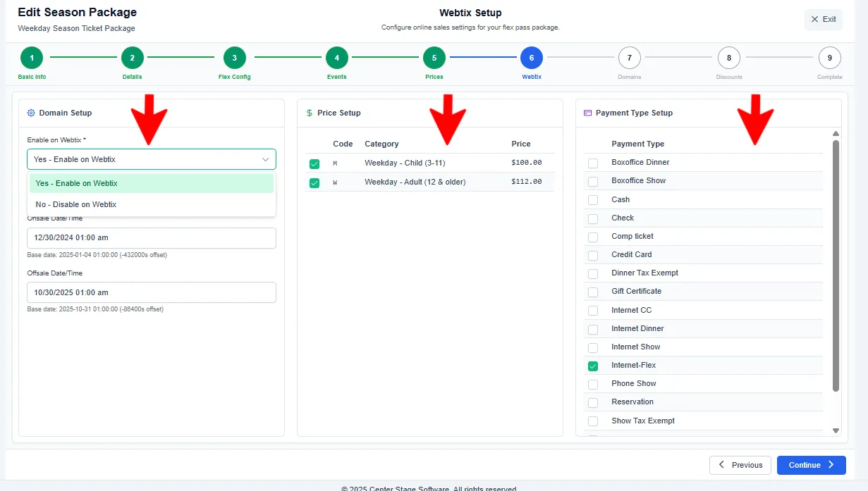Click the payment list scroll down arrow

point(836,430)
